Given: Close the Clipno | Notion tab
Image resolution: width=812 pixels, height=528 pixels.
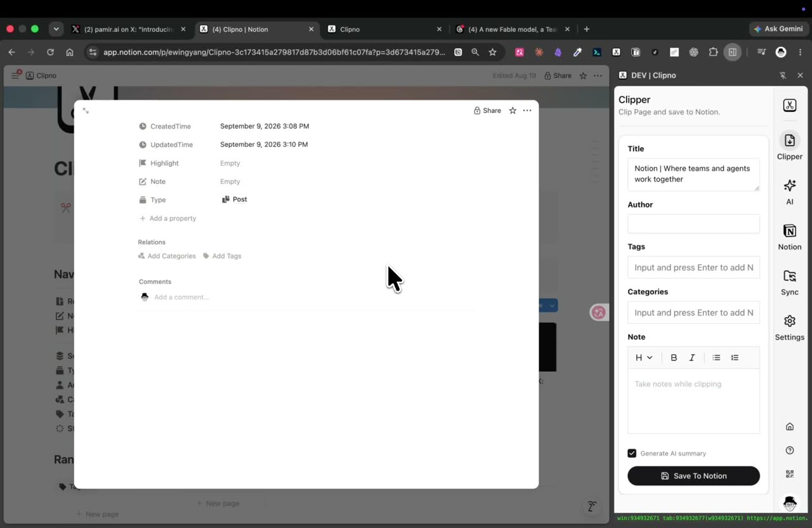Looking at the screenshot, I should tap(311, 29).
